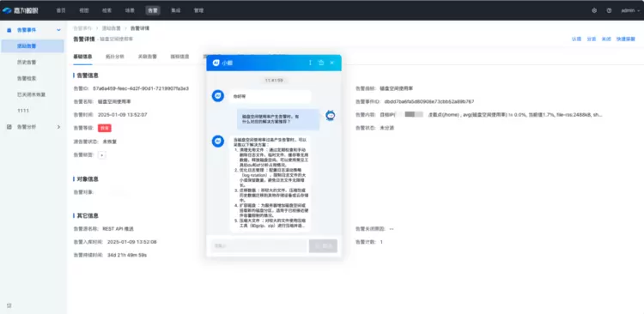This screenshot has height=314, width=644.
Task: Click the alarm bell icon beside 告警事件
Action: point(9,30)
